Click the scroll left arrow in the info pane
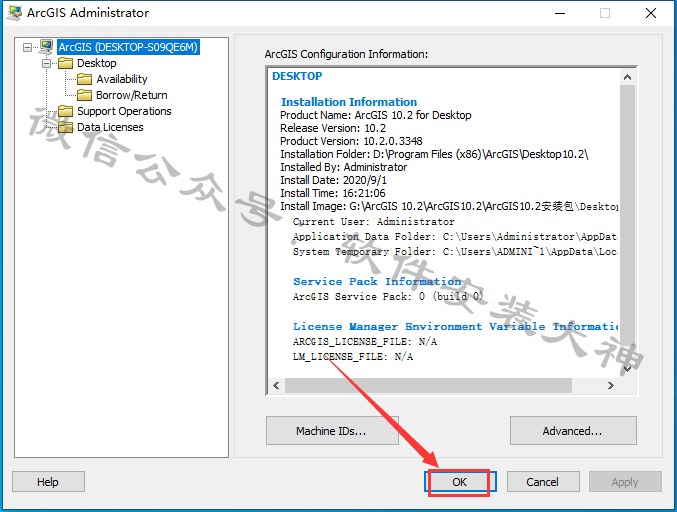Viewport: 677px width, 512px height. (276, 385)
